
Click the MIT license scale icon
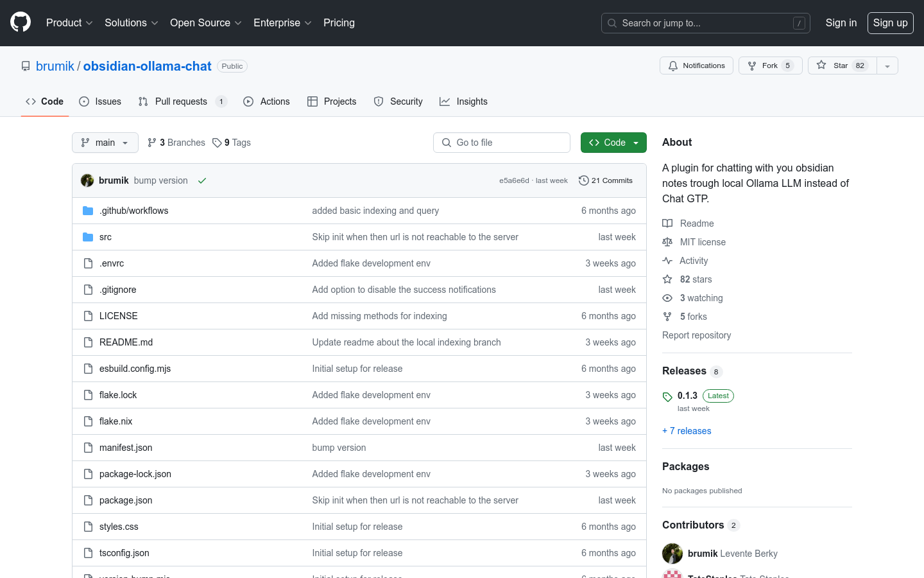[667, 242]
